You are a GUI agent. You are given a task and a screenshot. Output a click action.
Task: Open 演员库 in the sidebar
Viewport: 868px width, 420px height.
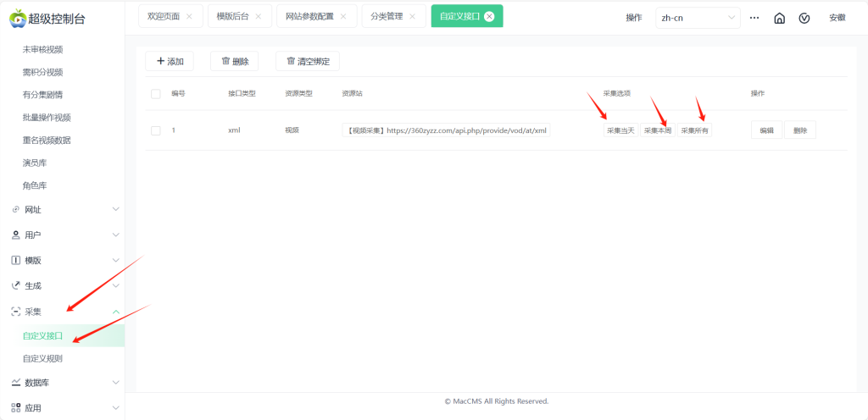pos(34,163)
